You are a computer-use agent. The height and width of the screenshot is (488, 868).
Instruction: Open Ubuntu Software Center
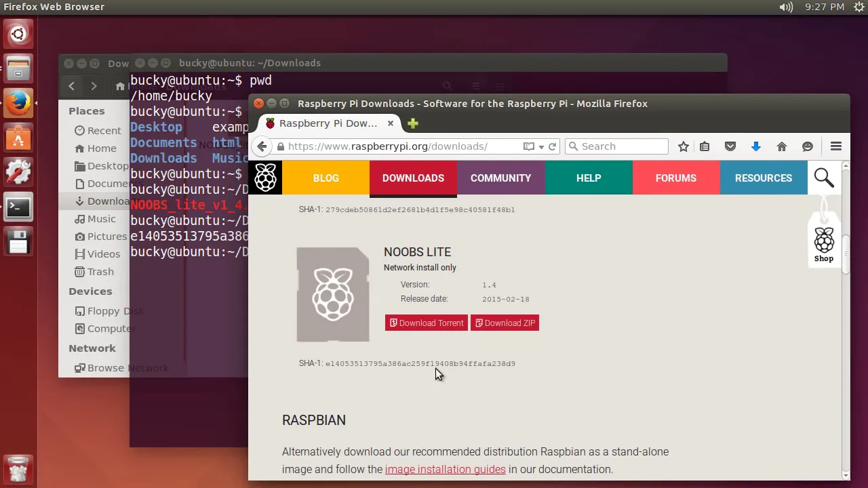point(18,138)
